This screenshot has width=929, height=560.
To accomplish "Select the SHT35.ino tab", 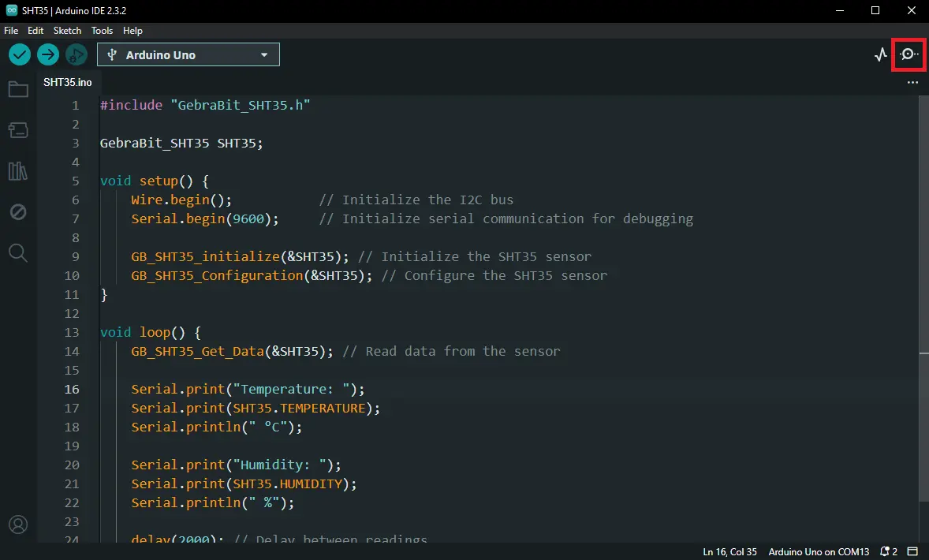I will (x=68, y=82).
